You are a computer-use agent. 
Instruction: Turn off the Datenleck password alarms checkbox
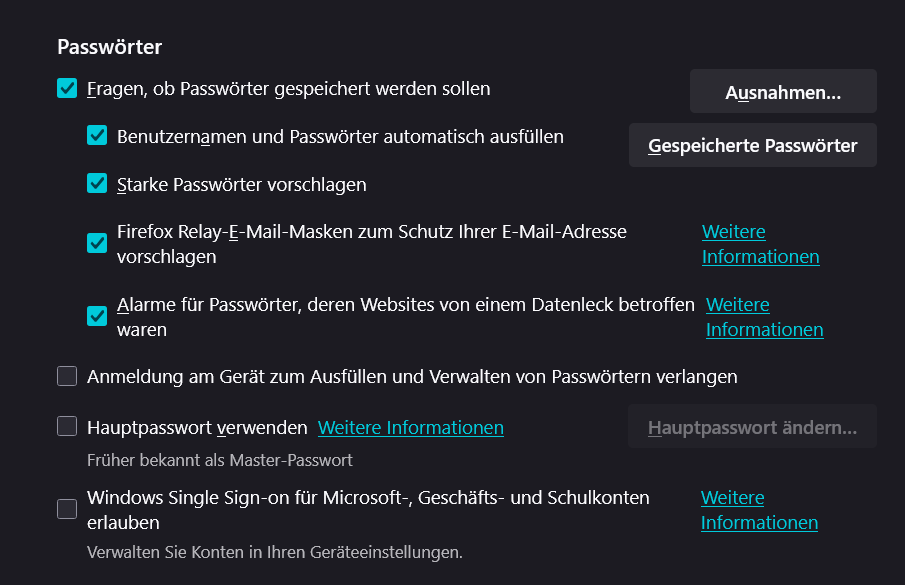[97, 316]
